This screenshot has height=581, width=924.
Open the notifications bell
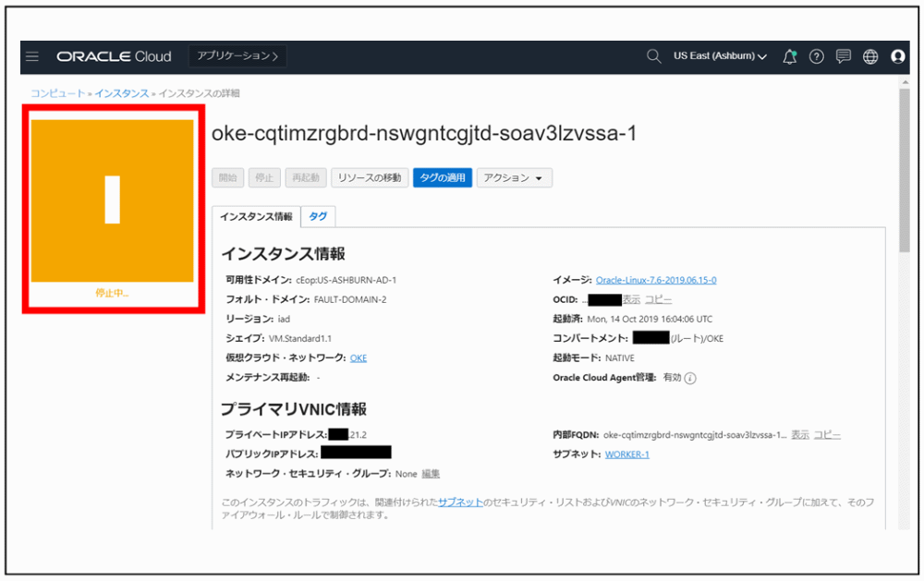pos(789,56)
